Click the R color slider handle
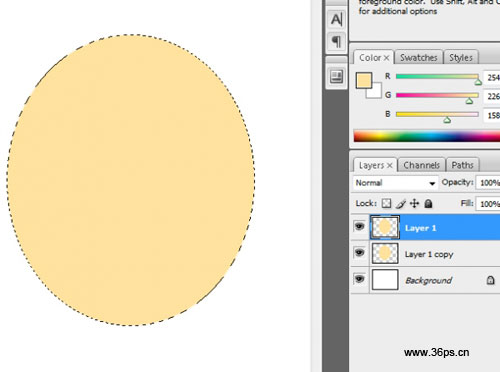500x372 pixels. 478,82
